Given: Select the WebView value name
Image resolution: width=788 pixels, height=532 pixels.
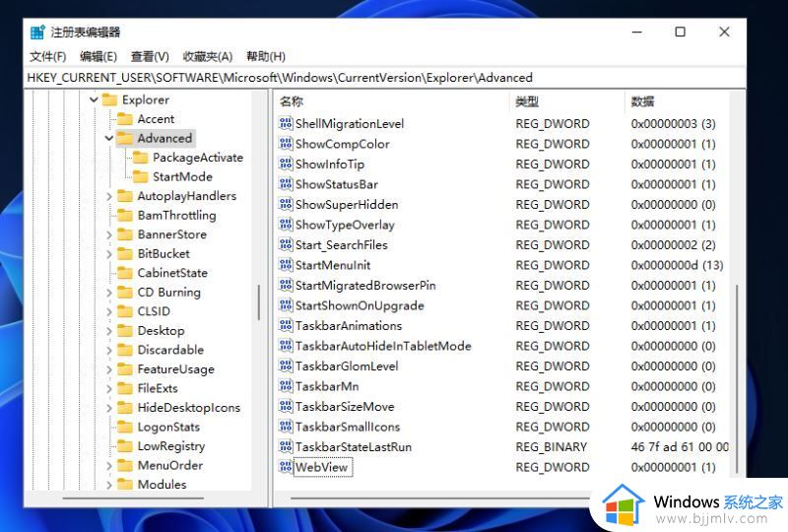Looking at the screenshot, I should tap(322, 467).
